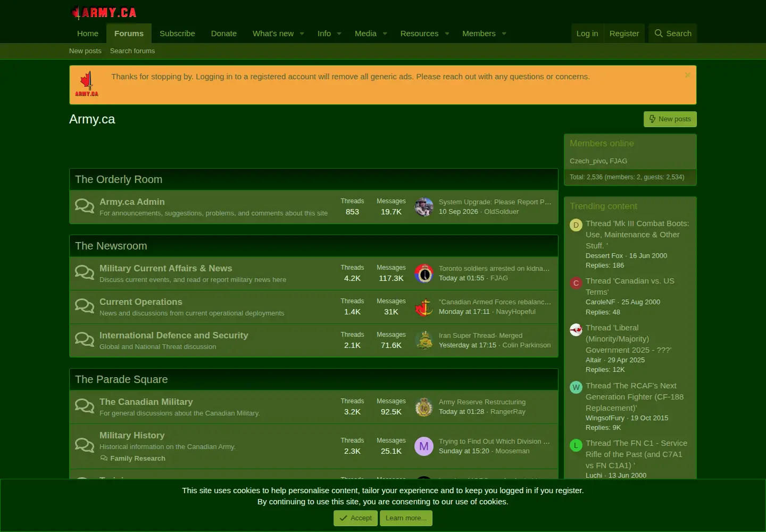Image resolution: width=766 pixels, height=532 pixels.
Task: Open the Army Reserve Restructuring thread
Action: pos(482,402)
